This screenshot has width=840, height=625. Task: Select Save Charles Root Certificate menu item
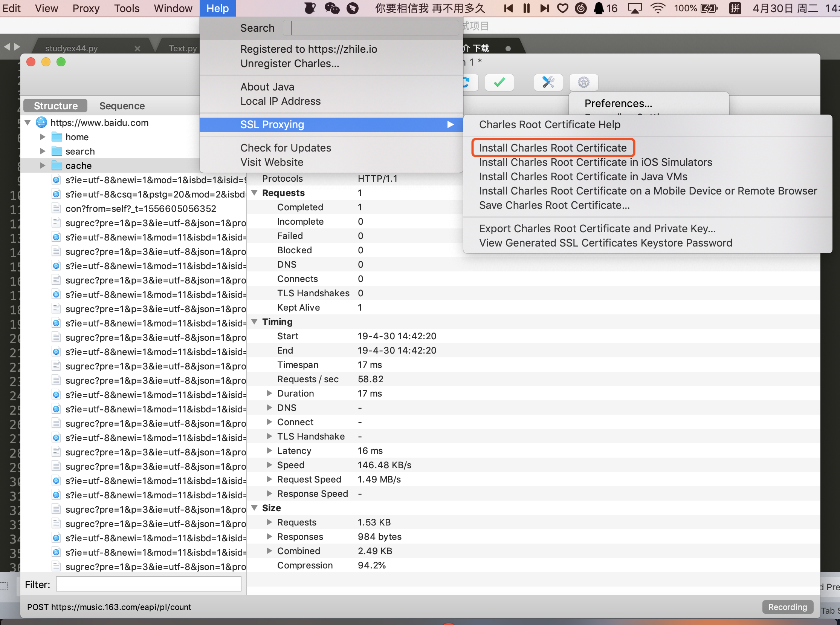[554, 205]
